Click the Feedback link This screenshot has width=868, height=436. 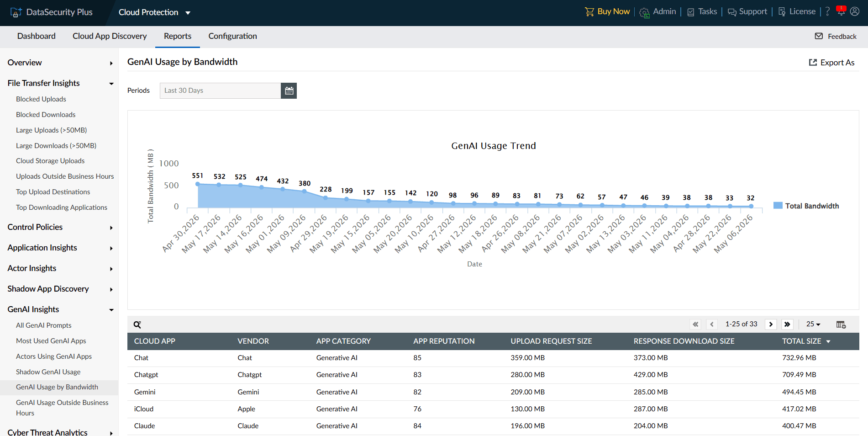pyautogui.click(x=842, y=37)
